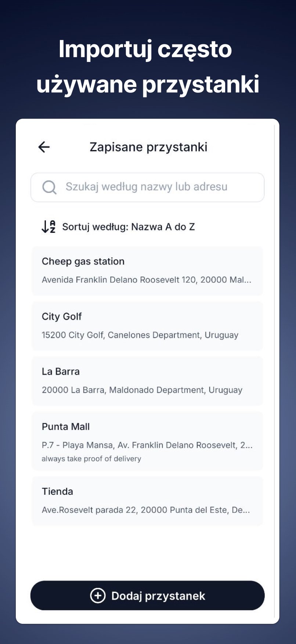Open the 'Punta Mall' stop card
Screen dimensions: 296x644
[147, 441]
